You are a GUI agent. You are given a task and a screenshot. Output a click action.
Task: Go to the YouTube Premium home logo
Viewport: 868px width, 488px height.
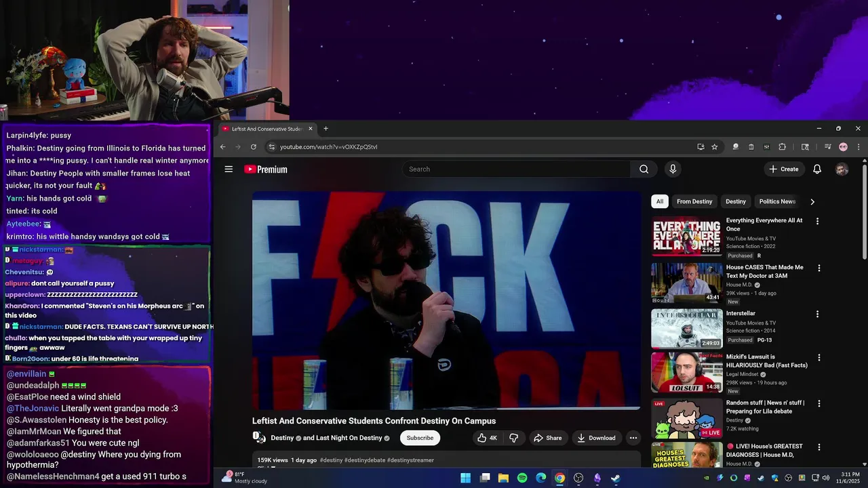coord(266,169)
